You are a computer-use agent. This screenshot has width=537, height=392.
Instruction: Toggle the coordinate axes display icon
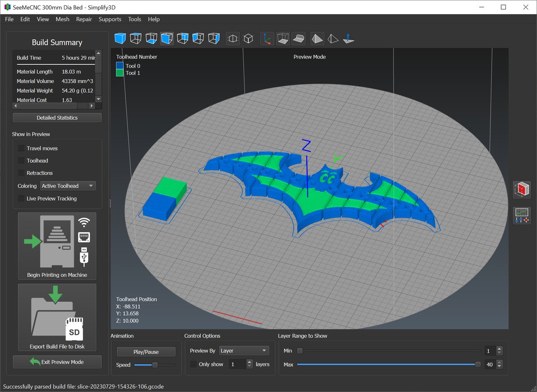coord(267,38)
